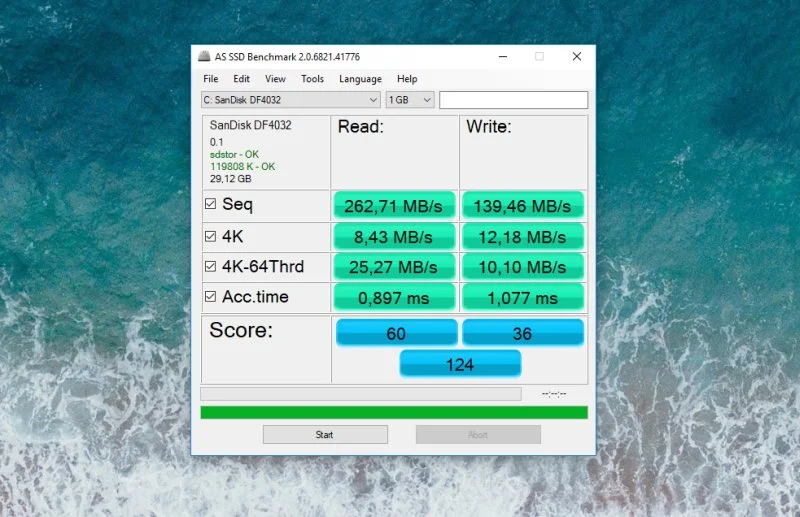The image size is (800, 517).
Task: Open the File menu
Action: [x=210, y=79]
